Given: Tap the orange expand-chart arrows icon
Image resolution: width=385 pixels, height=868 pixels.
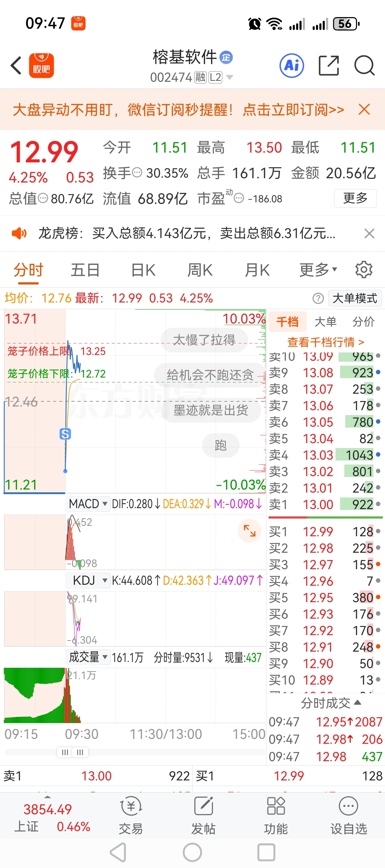Looking at the screenshot, I should pos(250,531).
